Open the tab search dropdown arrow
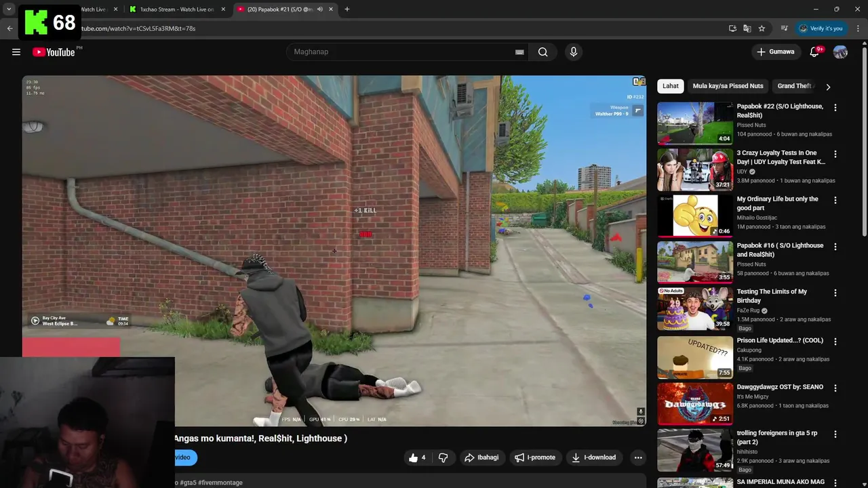Image resolution: width=868 pixels, height=488 pixels. 9,9
